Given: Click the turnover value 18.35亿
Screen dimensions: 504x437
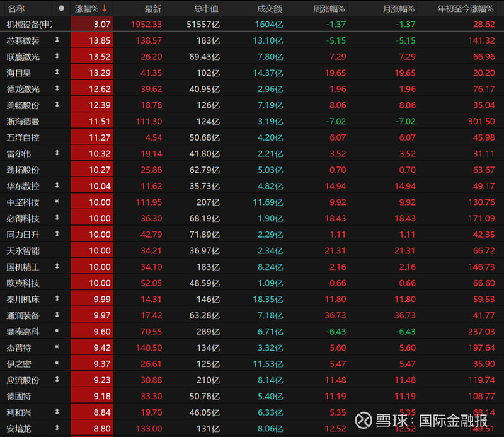Looking at the screenshot, I should point(268,300).
